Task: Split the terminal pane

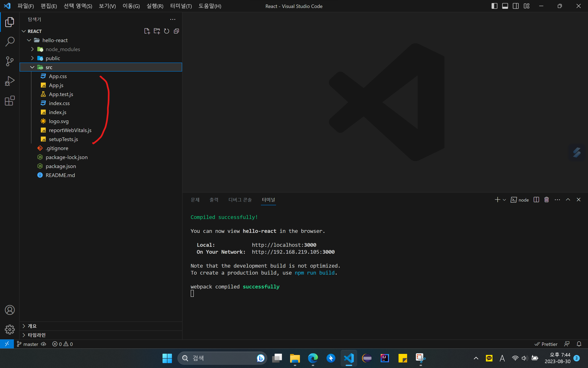Action: tap(536, 200)
